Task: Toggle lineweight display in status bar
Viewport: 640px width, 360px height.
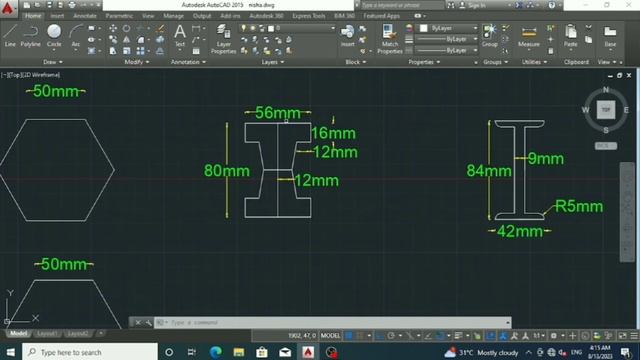Action: point(458,336)
